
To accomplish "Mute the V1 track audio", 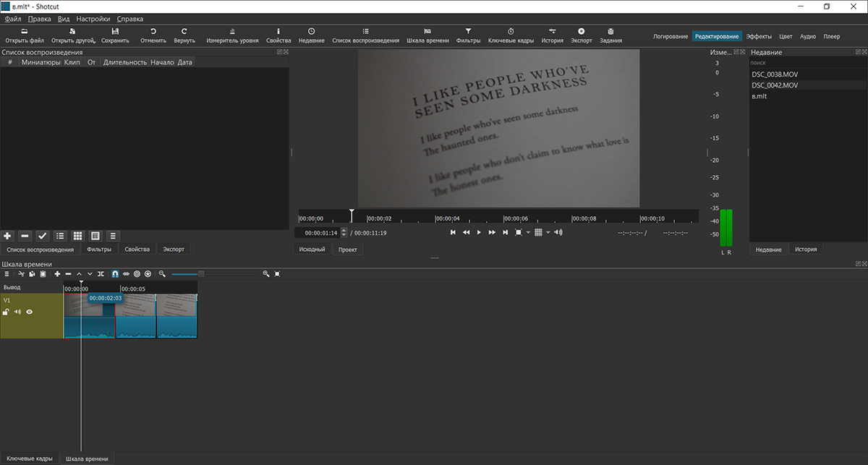I will coord(17,312).
